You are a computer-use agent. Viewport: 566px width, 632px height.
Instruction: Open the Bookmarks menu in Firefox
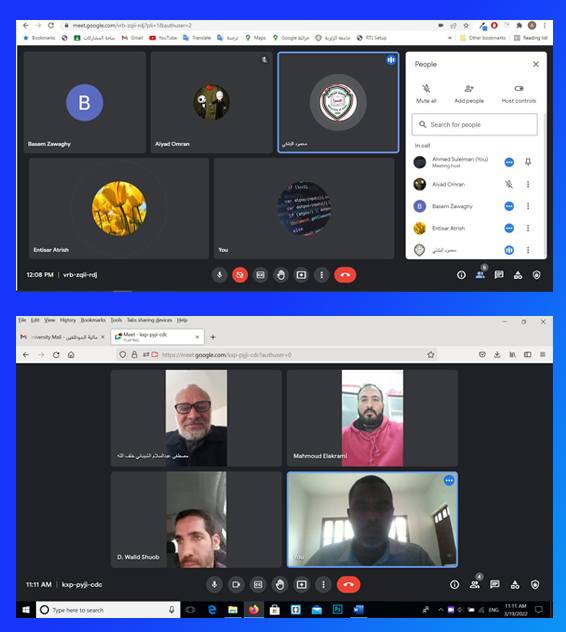coord(93,320)
